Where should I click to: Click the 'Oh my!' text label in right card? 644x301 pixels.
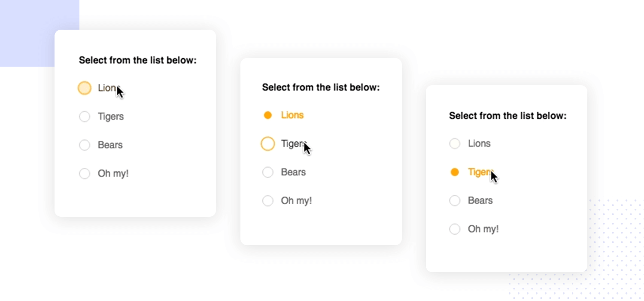[x=483, y=229]
